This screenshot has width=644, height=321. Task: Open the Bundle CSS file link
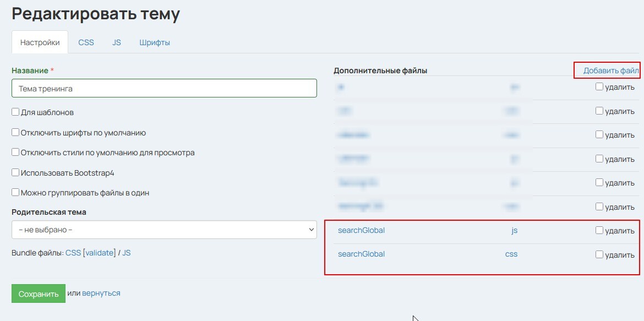pyautogui.click(x=73, y=253)
